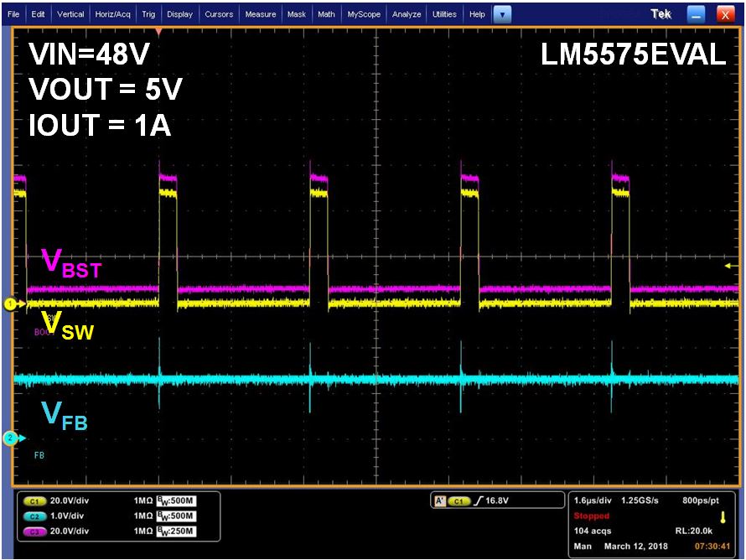Click the trigger source C1 badge
Screen dimensions: 746x560
(458, 501)
